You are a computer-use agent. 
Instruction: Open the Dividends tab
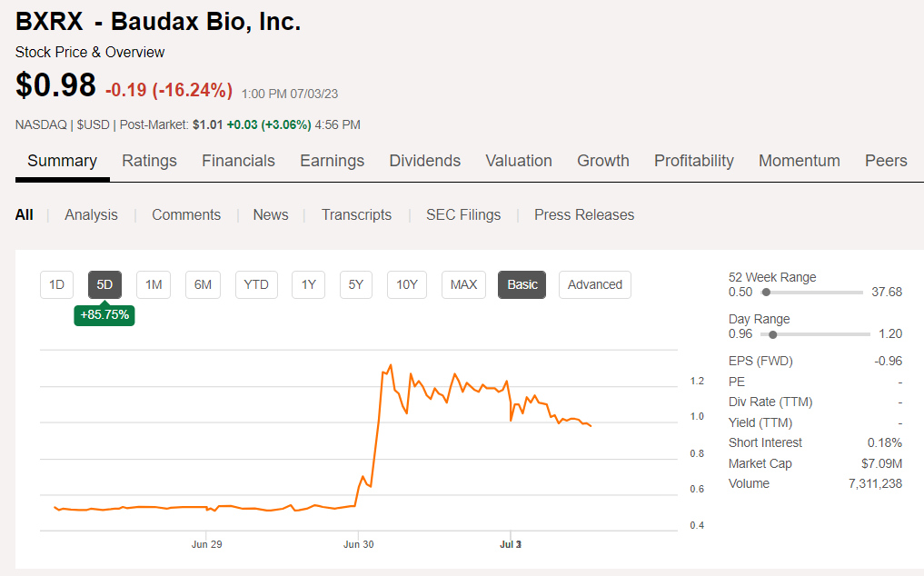click(424, 161)
